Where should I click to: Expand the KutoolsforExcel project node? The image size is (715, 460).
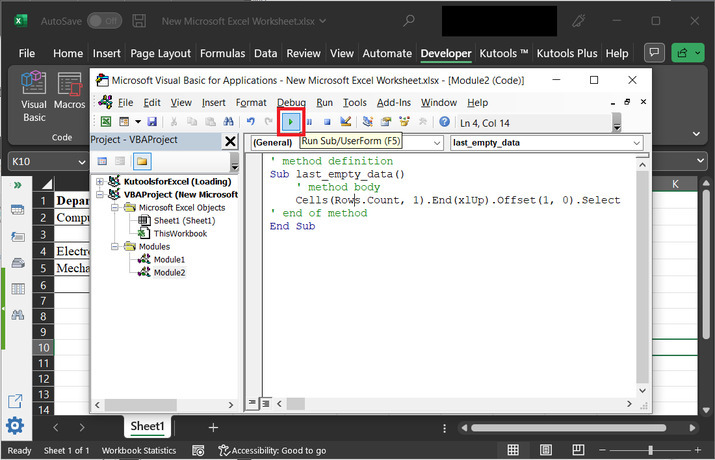coord(100,181)
